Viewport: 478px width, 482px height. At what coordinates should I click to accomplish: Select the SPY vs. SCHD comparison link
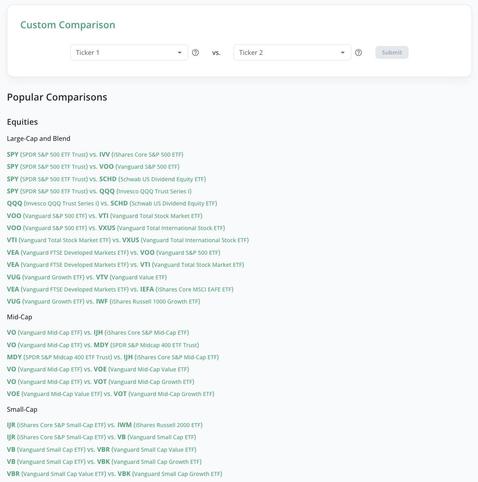(x=106, y=179)
